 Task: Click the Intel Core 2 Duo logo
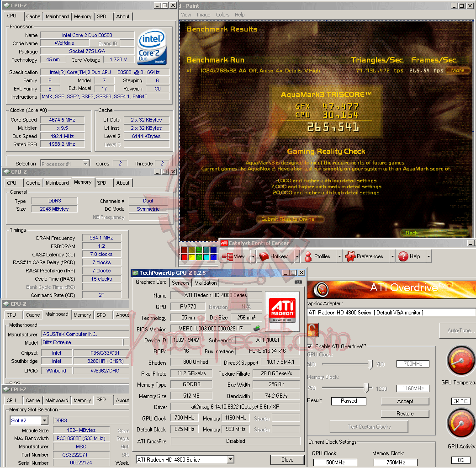pos(152,47)
